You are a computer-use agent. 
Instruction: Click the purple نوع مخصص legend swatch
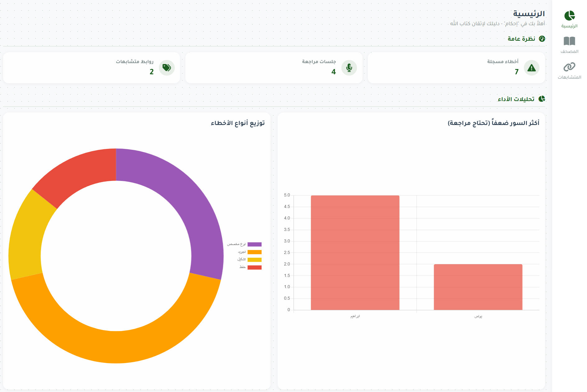254,244
